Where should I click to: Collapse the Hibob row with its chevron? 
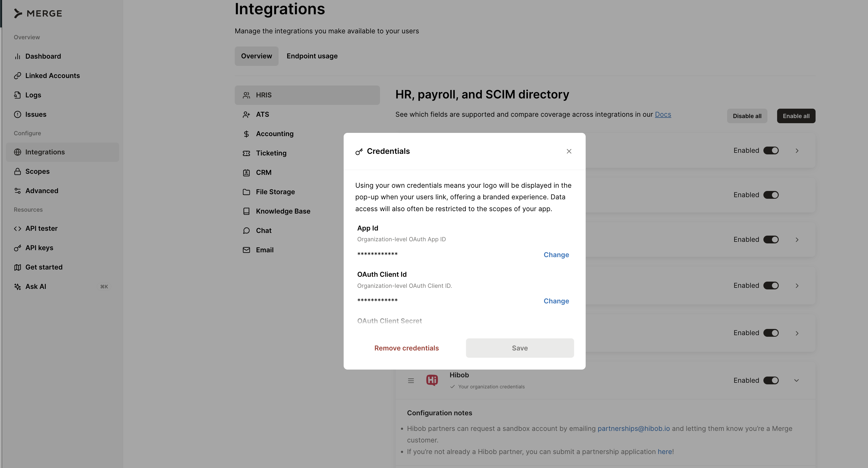point(796,380)
